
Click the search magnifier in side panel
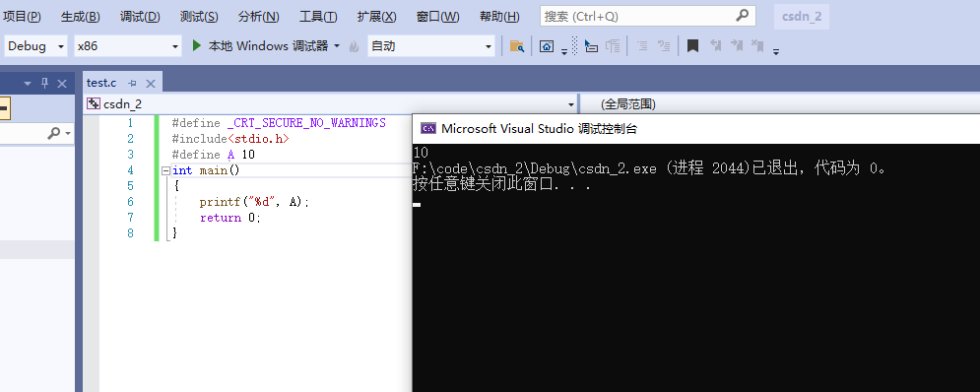(x=55, y=133)
